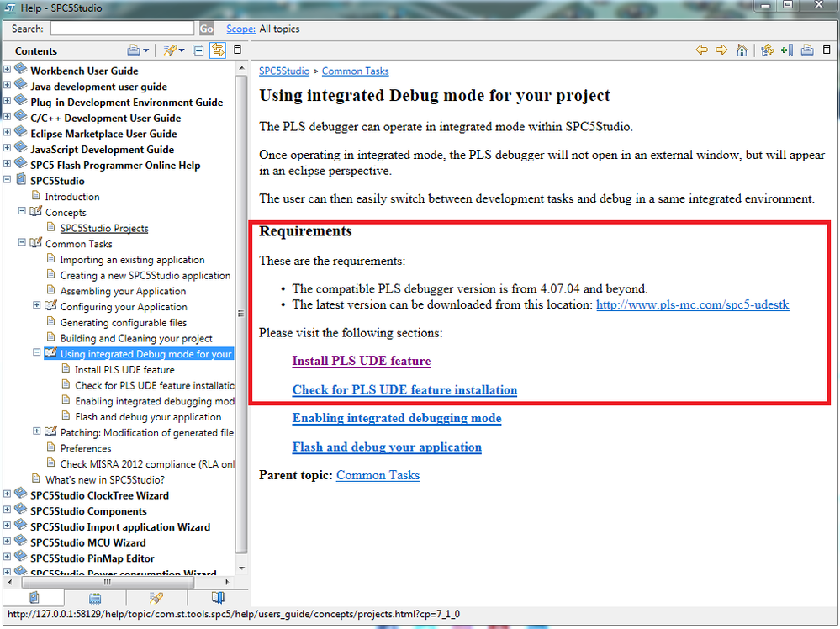Select Install PLS UDE feature tree item
Viewport: 840px width, 629px height.
(x=124, y=370)
